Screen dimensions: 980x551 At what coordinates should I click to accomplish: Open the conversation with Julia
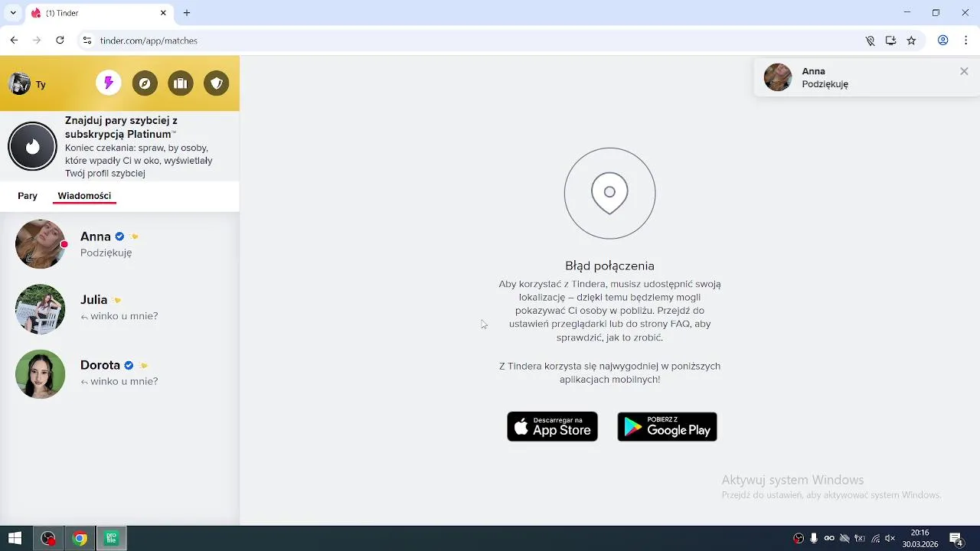119,309
